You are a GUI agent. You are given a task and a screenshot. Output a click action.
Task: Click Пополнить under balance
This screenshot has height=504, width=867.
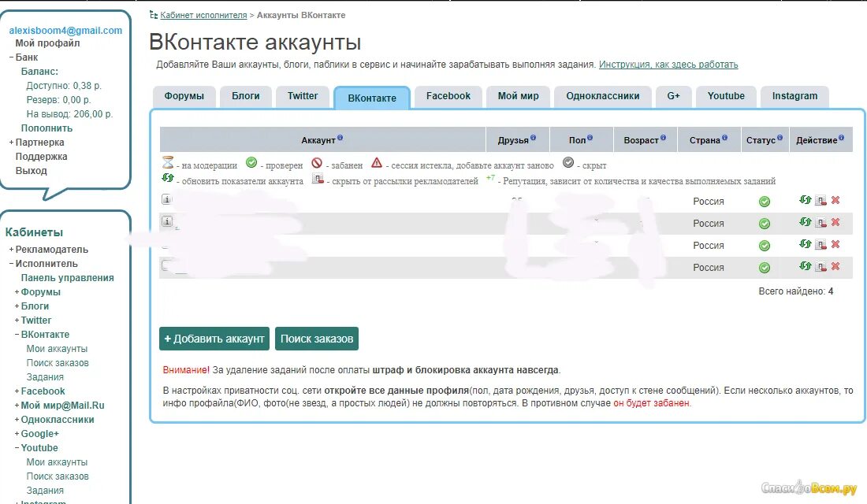pos(47,128)
